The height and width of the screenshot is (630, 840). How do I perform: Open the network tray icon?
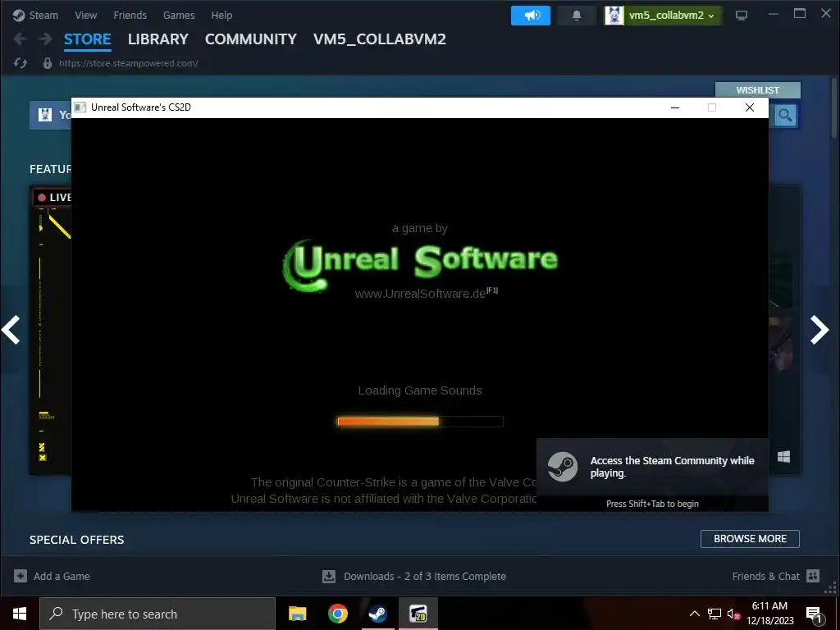[714, 614]
